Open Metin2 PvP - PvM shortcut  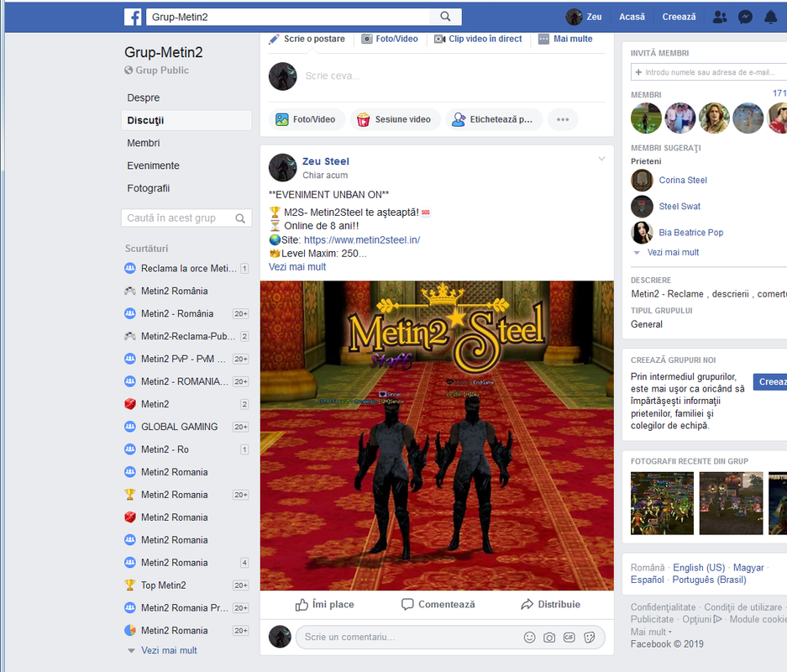[x=183, y=359]
